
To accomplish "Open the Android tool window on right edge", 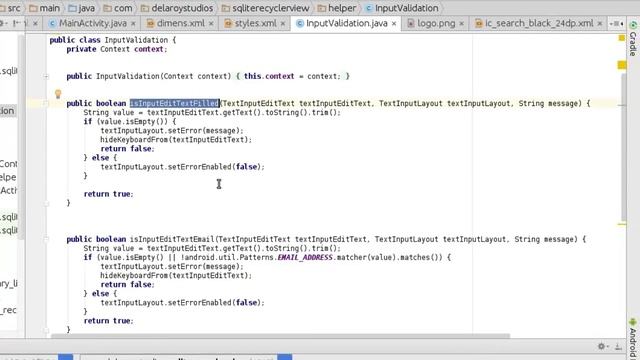I will pyautogui.click(x=633, y=339).
